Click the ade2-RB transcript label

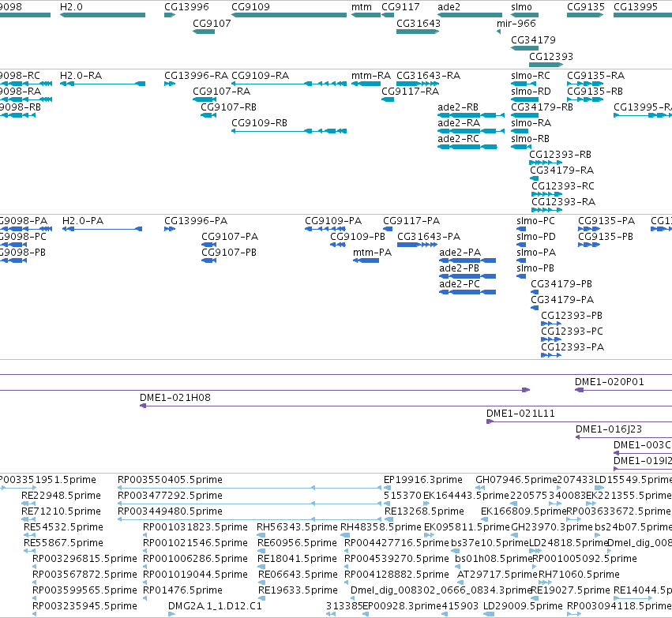pyautogui.click(x=458, y=107)
